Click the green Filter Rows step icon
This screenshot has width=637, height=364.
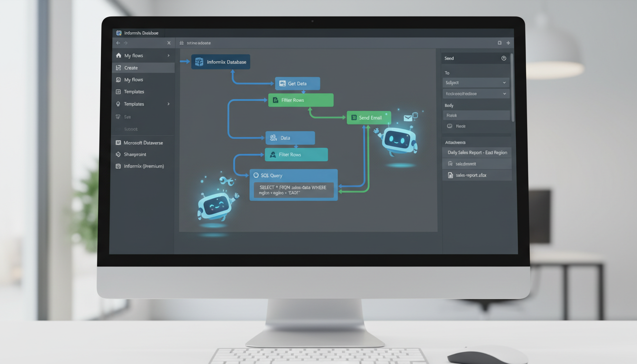click(275, 100)
